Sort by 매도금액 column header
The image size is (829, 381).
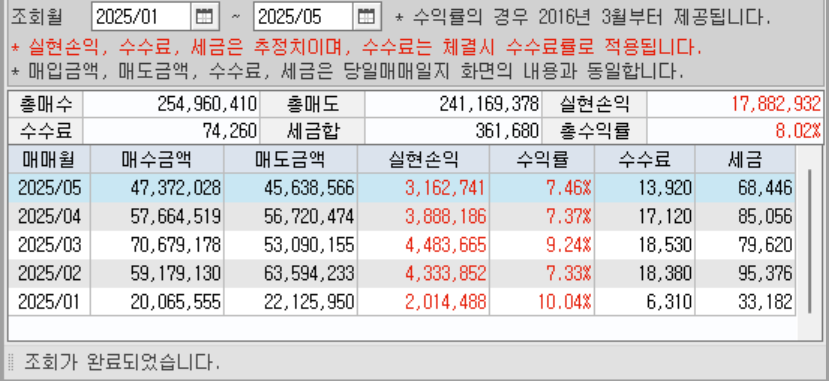pos(290,159)
